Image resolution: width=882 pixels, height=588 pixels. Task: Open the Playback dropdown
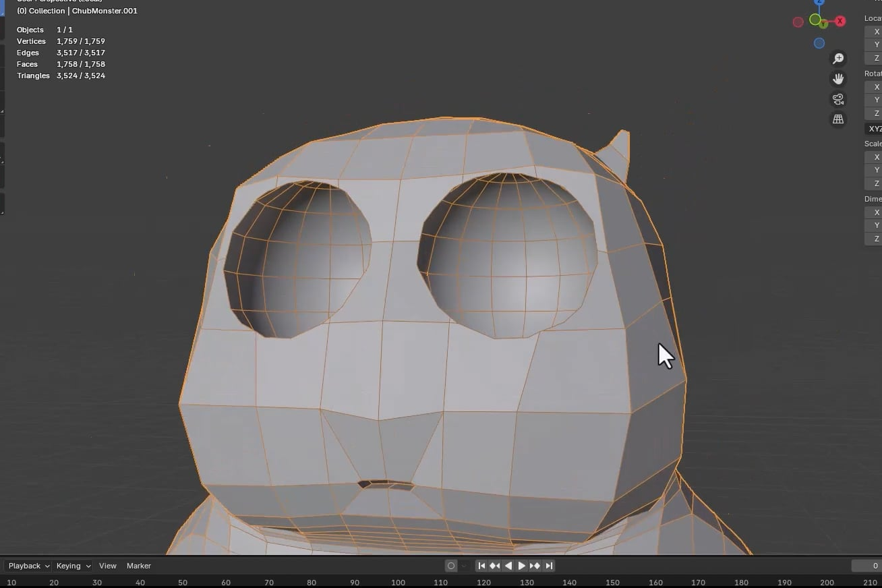[28, 566]
